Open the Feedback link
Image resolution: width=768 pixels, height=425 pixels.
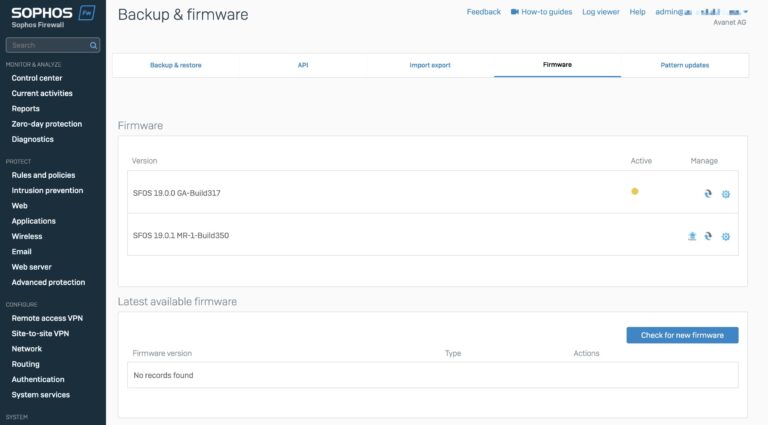(483, 12)
